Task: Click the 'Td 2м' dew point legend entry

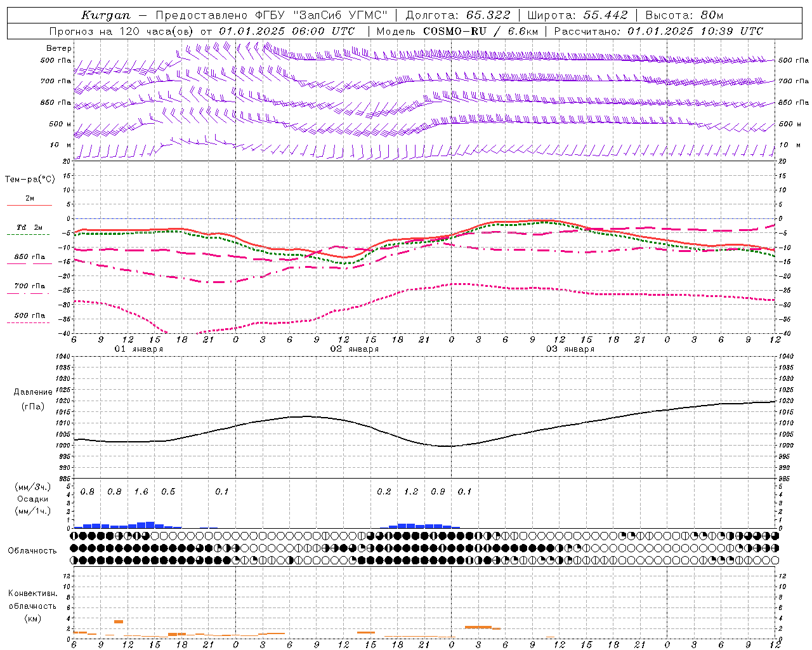Action: coord(30,227)
